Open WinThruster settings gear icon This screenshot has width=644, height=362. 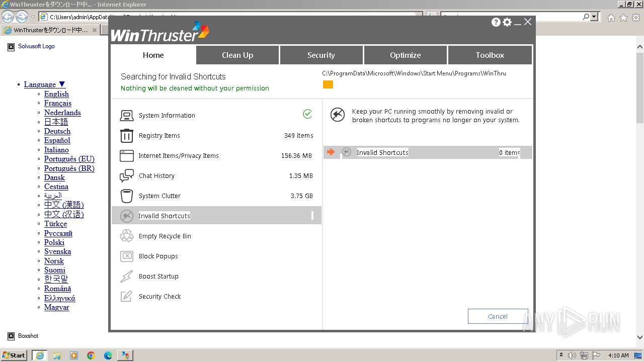pos(507,22)
